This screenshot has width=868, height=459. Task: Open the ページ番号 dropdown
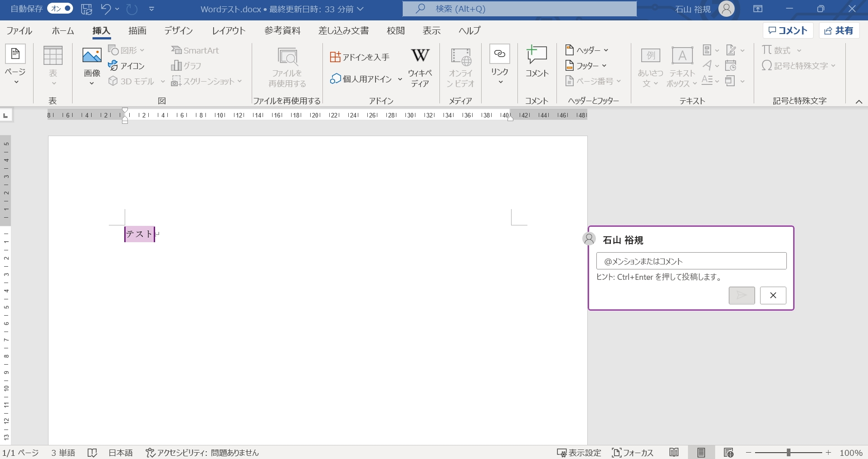[x=593, y=81]
